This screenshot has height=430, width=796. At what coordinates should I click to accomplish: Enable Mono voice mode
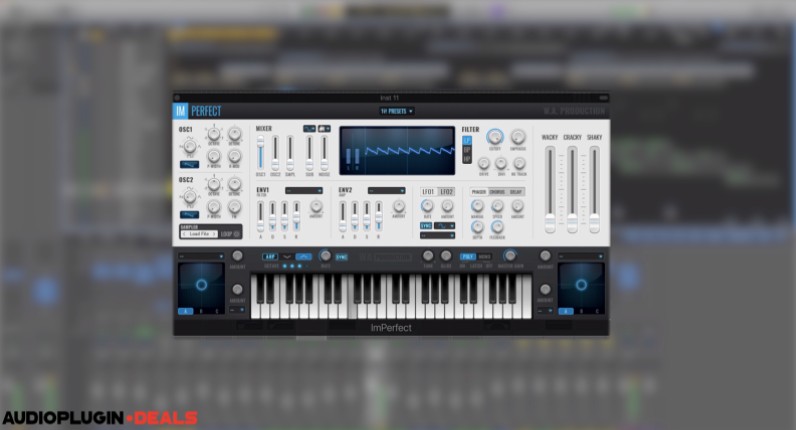484,256
